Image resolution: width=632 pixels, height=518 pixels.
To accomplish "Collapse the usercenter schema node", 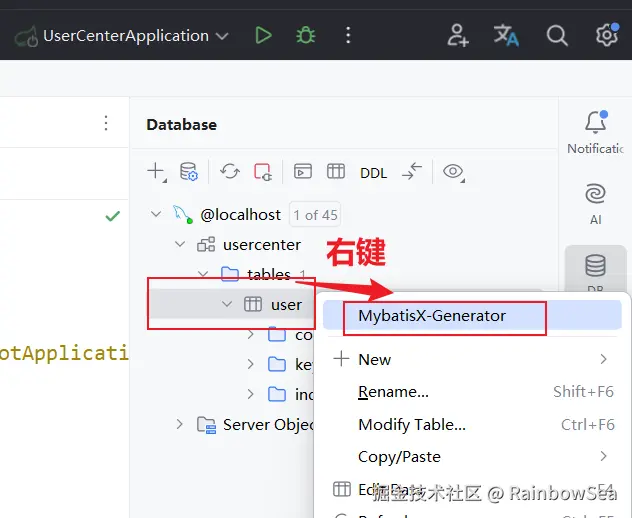I will [180, 244].
